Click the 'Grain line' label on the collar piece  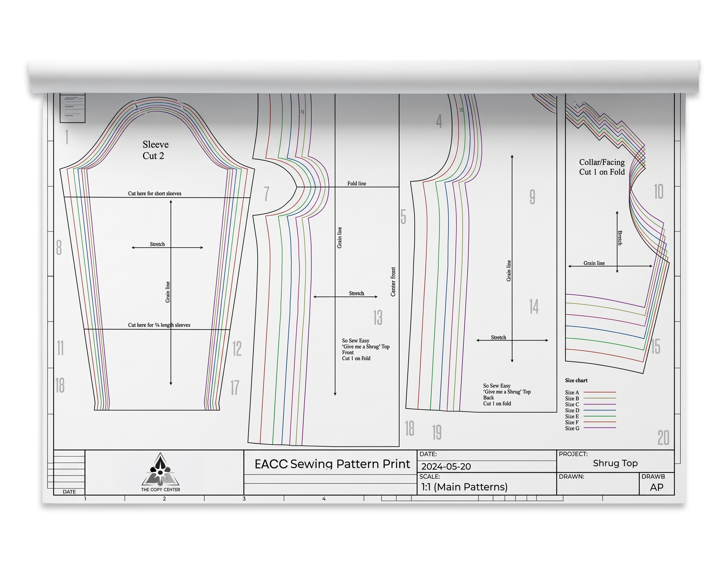pyautogui.click(x=594, y=263)
